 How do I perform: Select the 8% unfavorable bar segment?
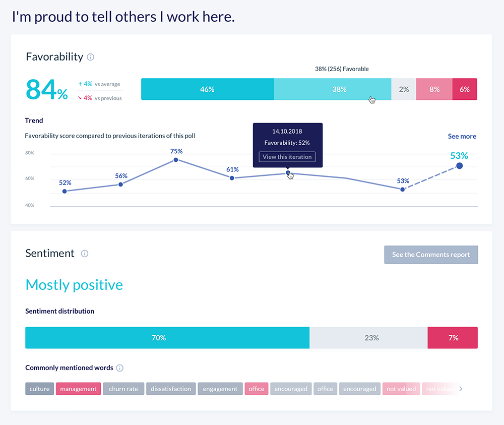tap(434, 89)
